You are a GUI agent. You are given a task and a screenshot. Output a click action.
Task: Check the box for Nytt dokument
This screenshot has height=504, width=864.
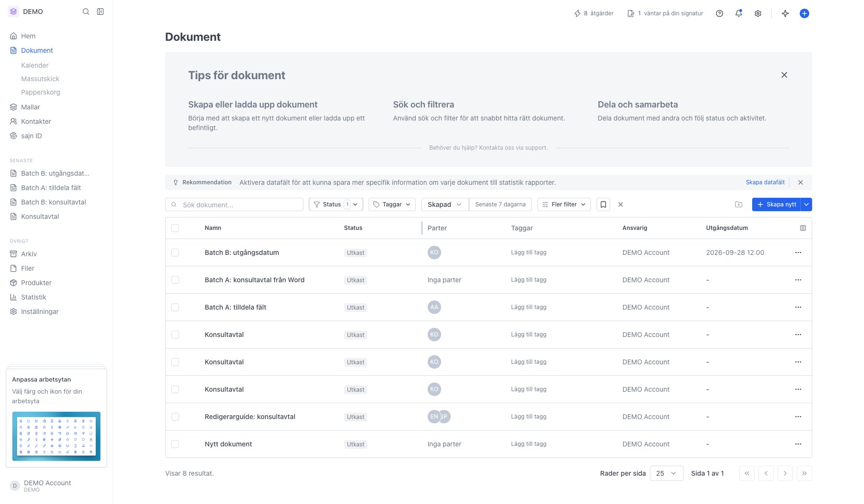175,444
